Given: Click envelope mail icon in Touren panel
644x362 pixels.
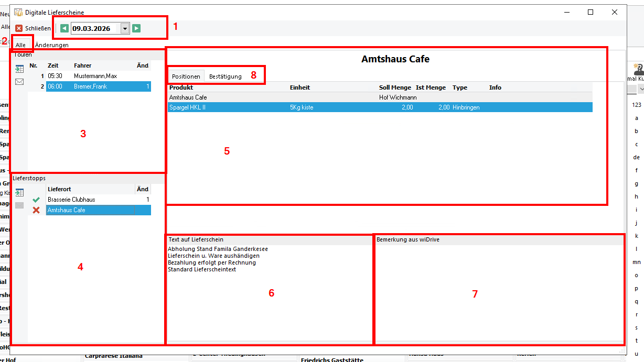Looking at the screenshot, I should pyautogui.click(x=19, y=82).
